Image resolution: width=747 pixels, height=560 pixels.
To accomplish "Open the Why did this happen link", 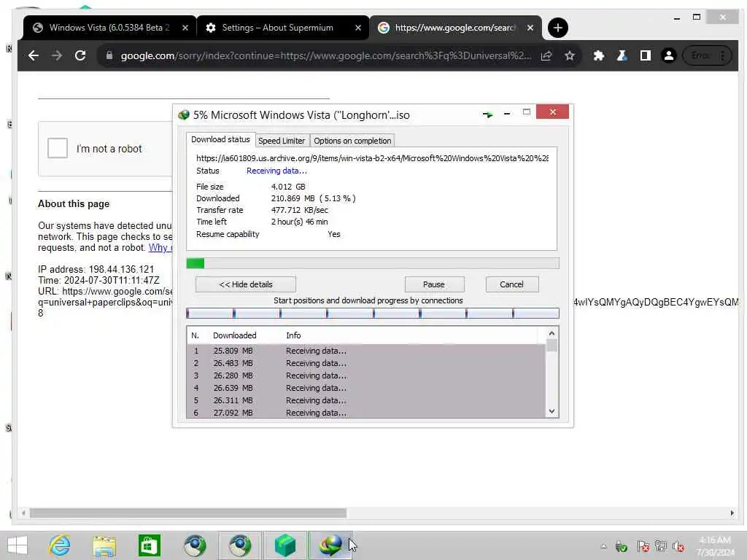I will tap(160, 248).
